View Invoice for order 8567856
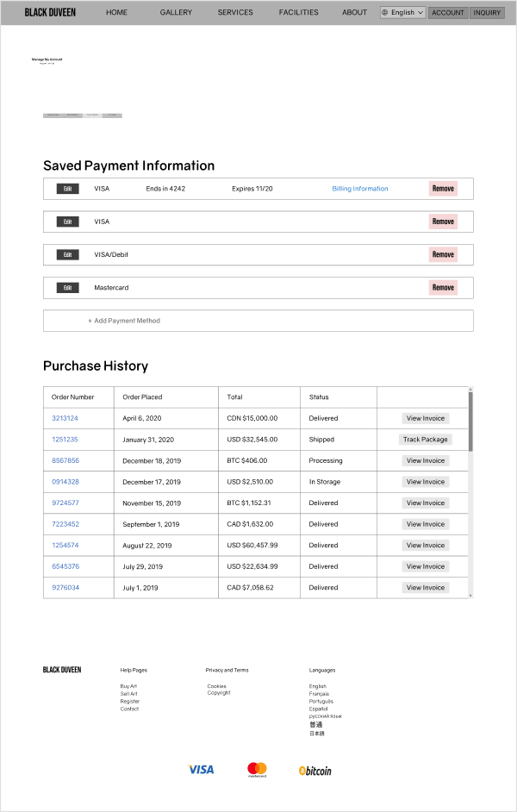Viewport: 517px width, 812px height. click(x=425, y=460)
